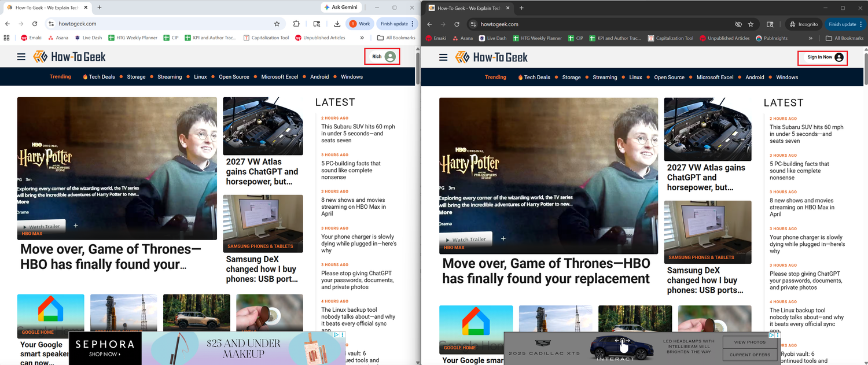Open site information icon in left window address bar
The image size is (868, 365).
51,24
